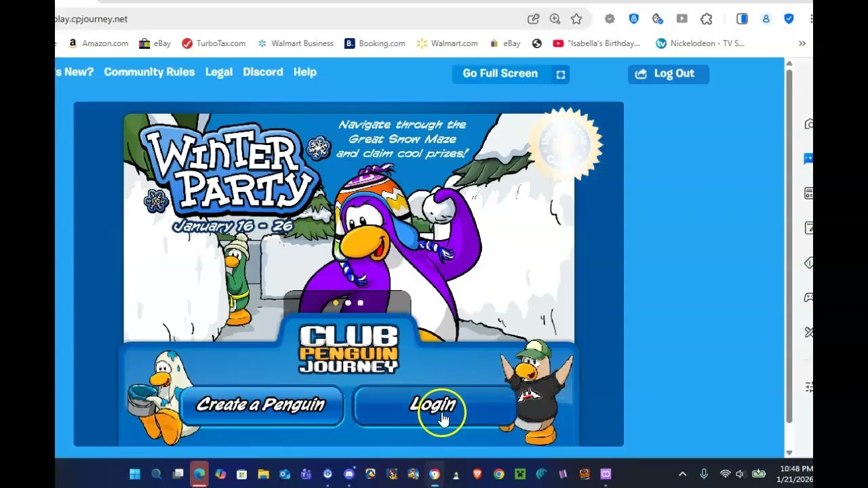Click the cookie extension icon
This screenshot has height=488, width=868.
[x=657, y=19]
